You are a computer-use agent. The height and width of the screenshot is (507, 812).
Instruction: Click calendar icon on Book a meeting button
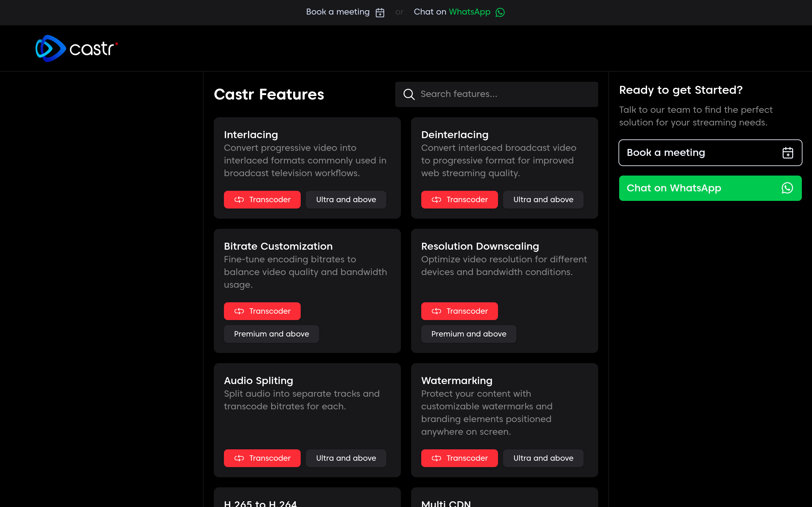coord(788,152)
